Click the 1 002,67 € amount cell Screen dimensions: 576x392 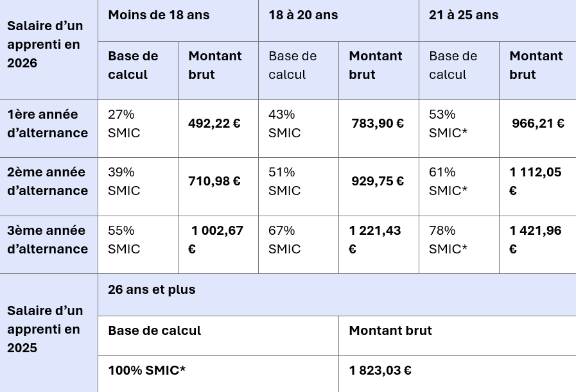pyautogui.click(x=216, y=239)
